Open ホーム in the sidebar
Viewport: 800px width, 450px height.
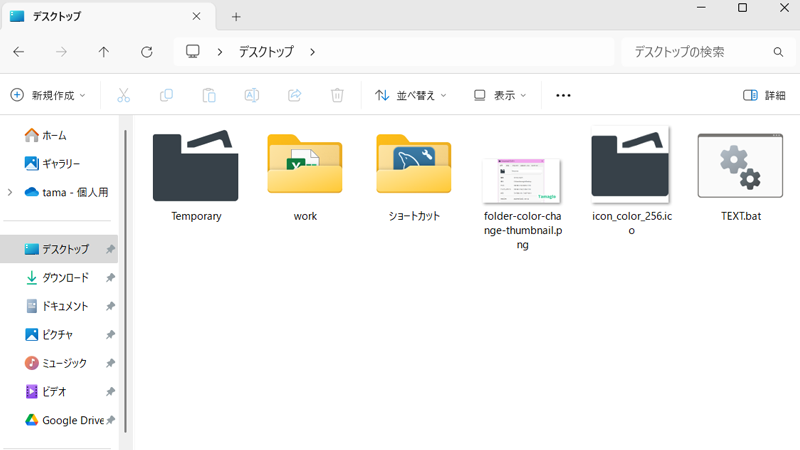[x=54, y=135]
